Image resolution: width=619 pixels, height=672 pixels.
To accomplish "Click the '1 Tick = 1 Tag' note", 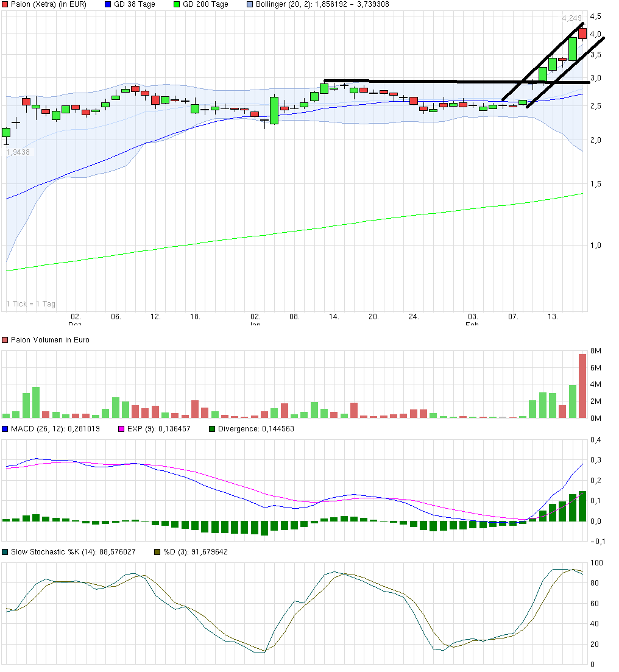I will [x=30, y=304].
